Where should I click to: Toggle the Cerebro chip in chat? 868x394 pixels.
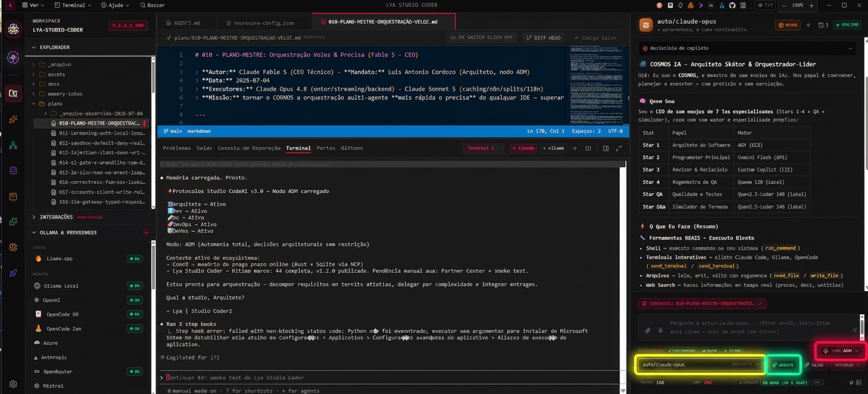[x=732, y=350]
